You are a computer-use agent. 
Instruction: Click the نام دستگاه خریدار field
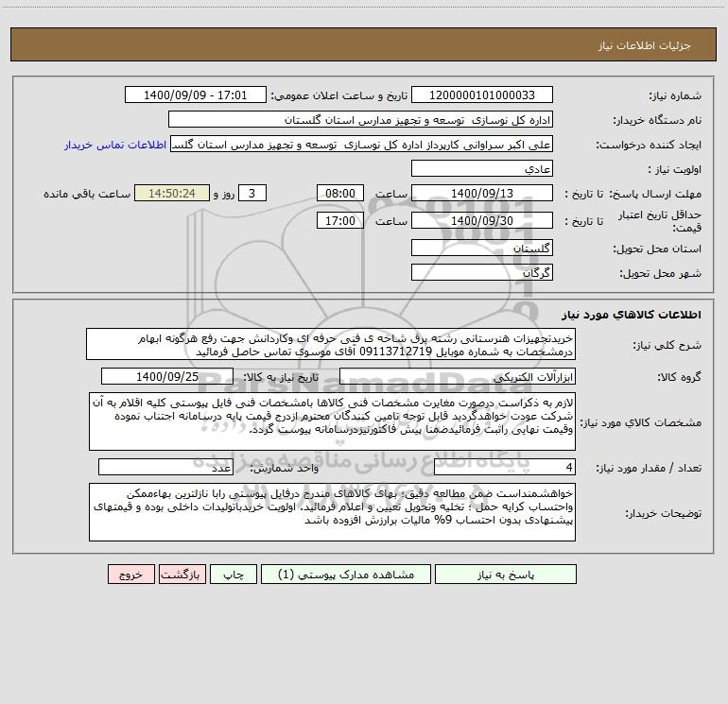click(360, 120)
